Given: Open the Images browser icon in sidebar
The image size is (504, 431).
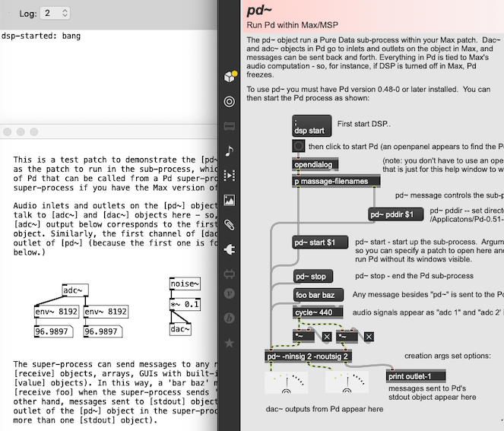Looking at the screenshot, I should [229, 200].
